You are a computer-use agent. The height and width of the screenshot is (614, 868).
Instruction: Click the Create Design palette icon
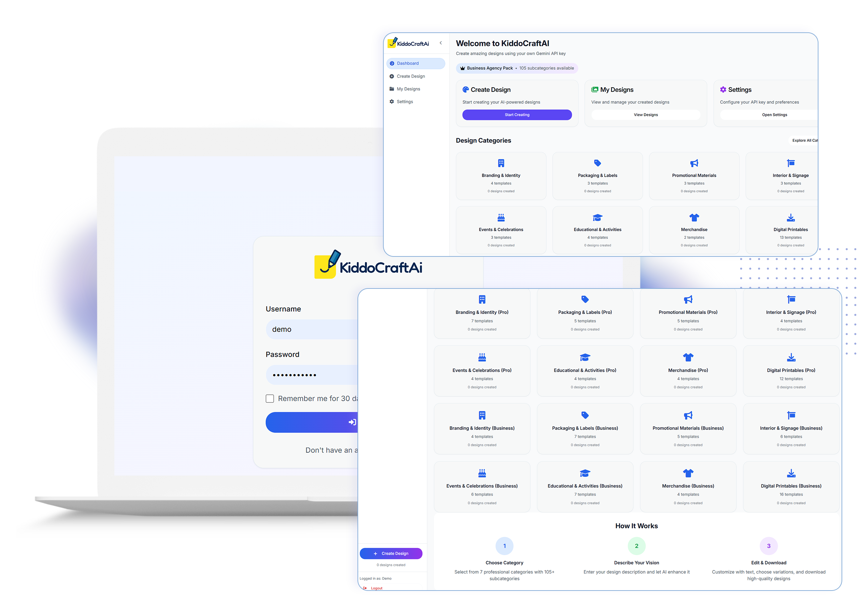click(x=465, y=90)
